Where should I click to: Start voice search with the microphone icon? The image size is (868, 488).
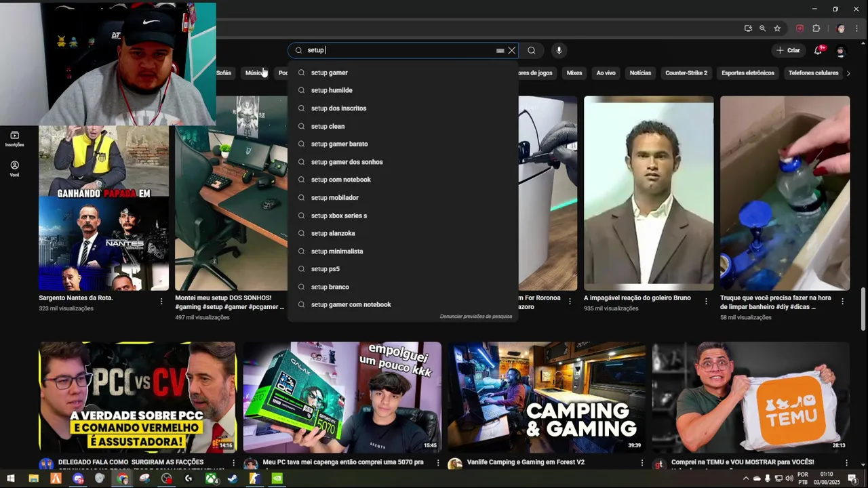pos(559,50)
